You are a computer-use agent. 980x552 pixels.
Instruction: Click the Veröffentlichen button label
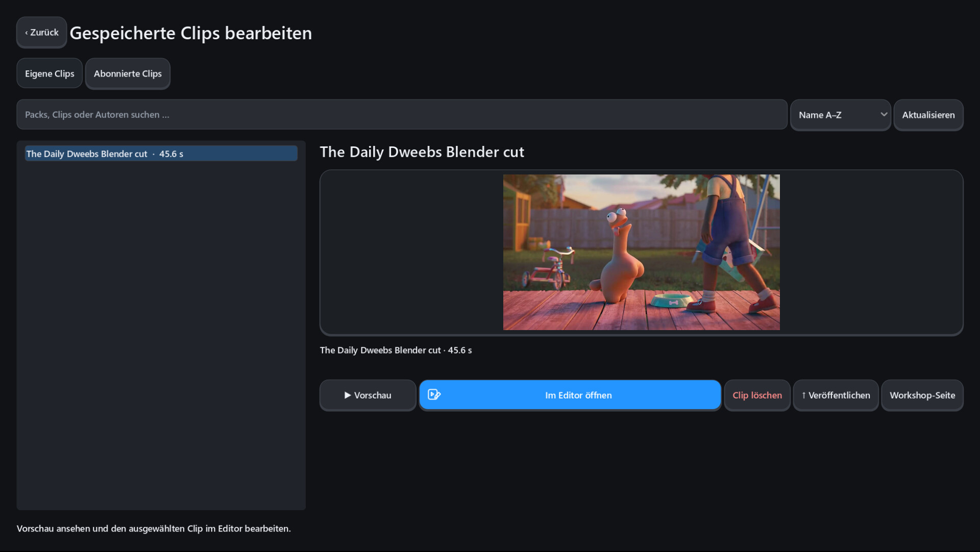pyautogui.click(x=839, y=395)
